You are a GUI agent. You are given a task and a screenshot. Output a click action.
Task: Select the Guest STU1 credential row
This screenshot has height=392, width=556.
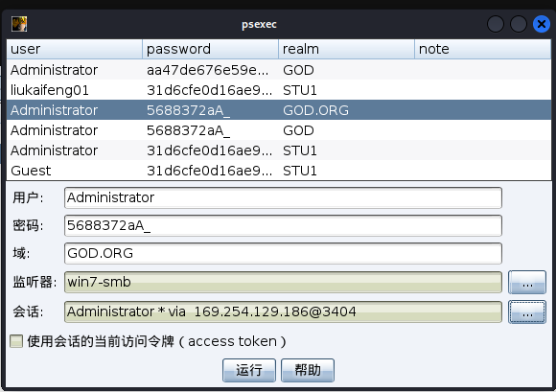(x=279, y=171)
